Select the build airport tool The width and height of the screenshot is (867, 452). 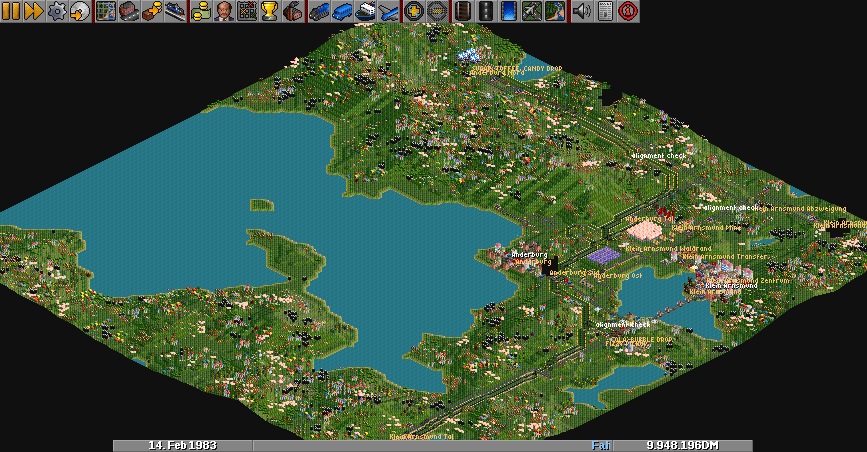pos(532,11)
